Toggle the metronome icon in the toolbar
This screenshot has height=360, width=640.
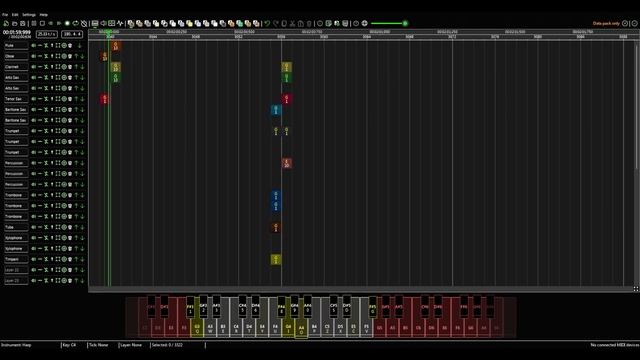(x=84, y=23)
